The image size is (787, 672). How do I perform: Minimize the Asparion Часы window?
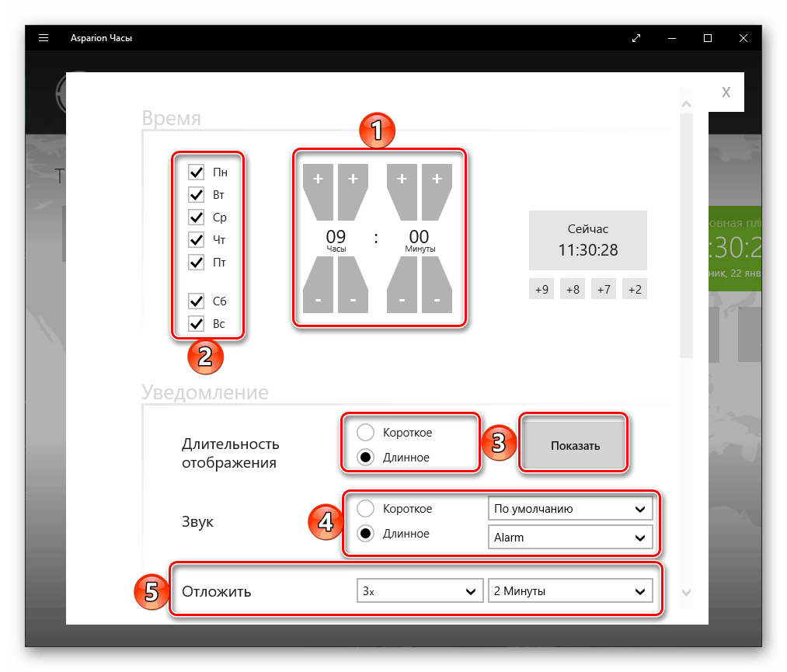[672, 38]
